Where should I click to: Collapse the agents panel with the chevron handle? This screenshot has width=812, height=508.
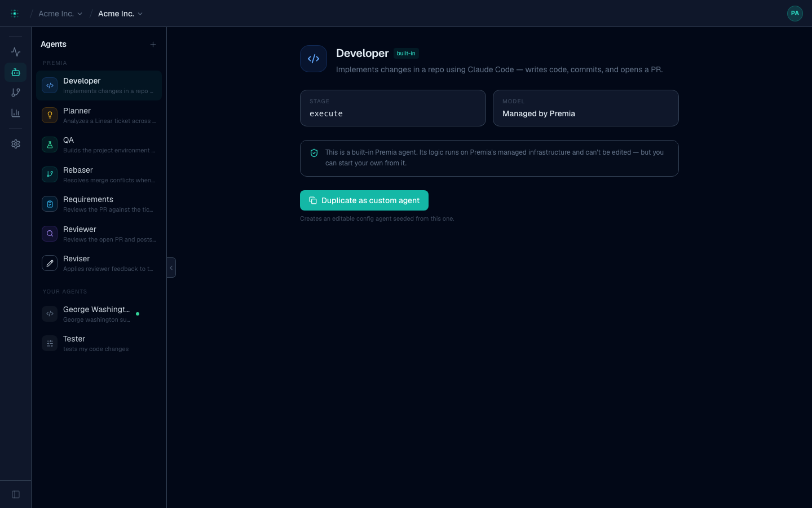coord(171,268)
